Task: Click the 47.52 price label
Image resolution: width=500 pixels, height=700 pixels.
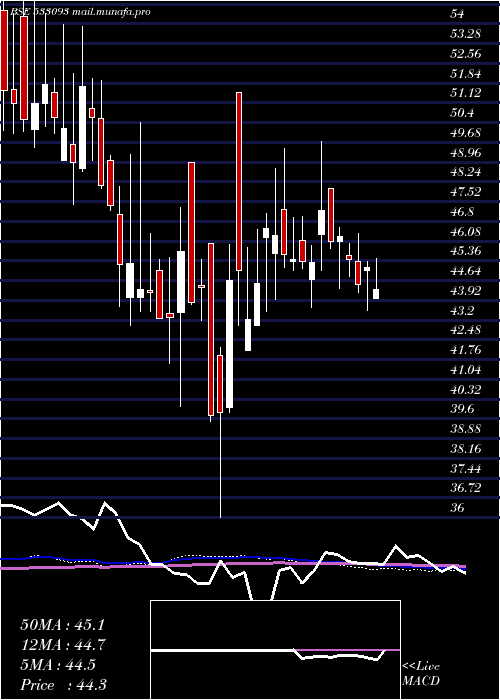Action: (465, 192)
